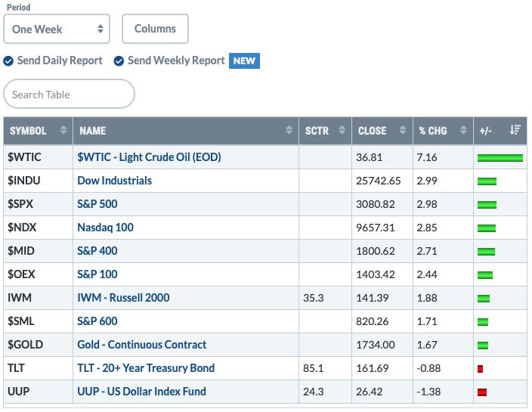Click the close value 1800.62
The image size is (532, 412).
coord(376,251)
